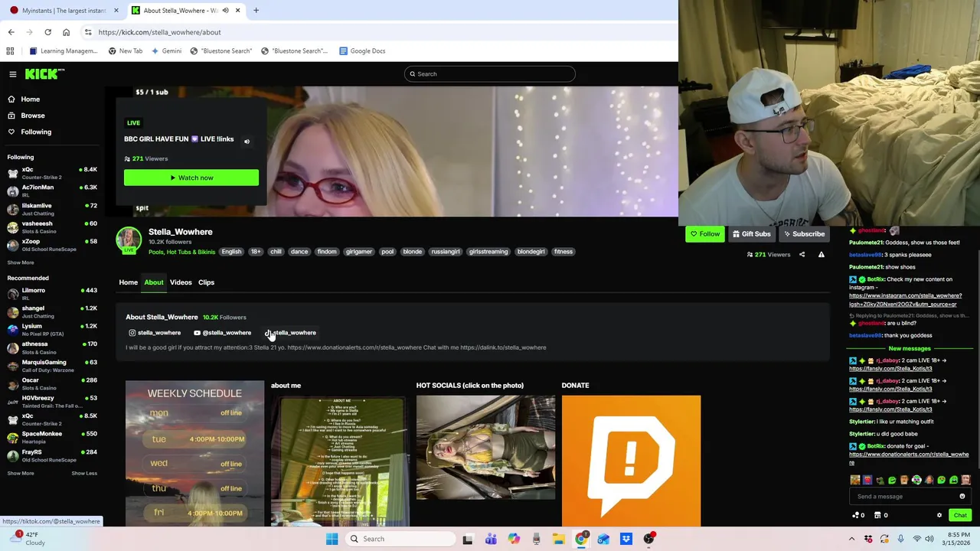
Task: Send message with the Chat button
Action: pyautogui.click(x=960, y=515)
